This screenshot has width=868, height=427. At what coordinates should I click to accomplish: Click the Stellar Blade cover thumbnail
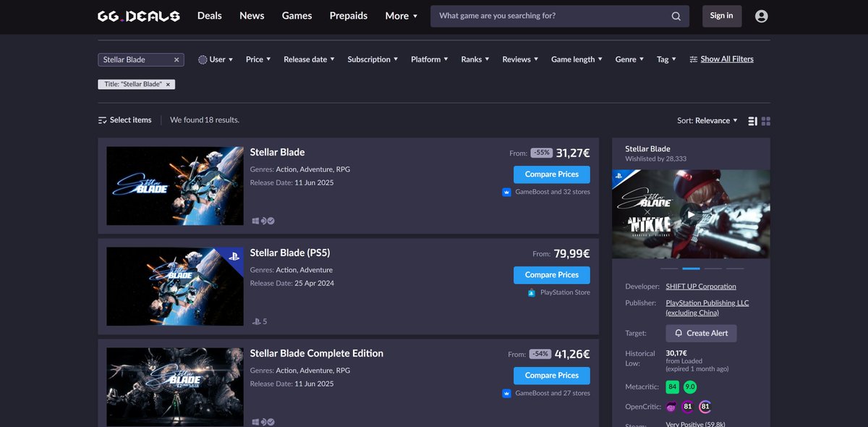pyautogui.click(x=175, y=186)
